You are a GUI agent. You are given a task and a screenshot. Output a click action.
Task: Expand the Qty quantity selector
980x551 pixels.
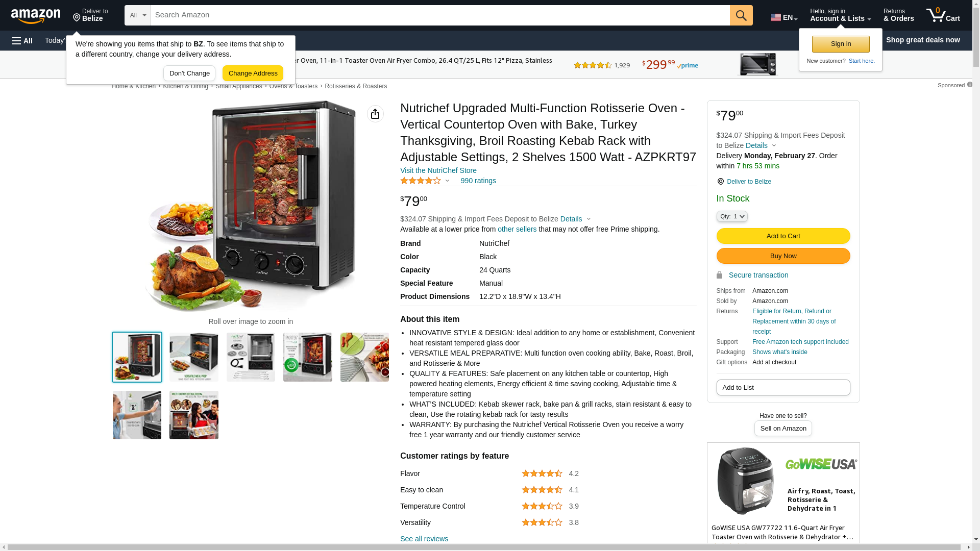click(x=732, y=216)
